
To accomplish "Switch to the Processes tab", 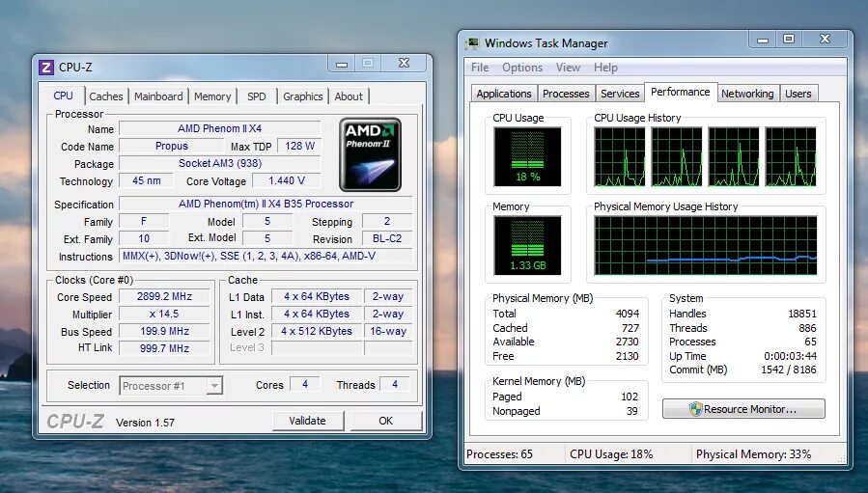I will tap(566, 94).
